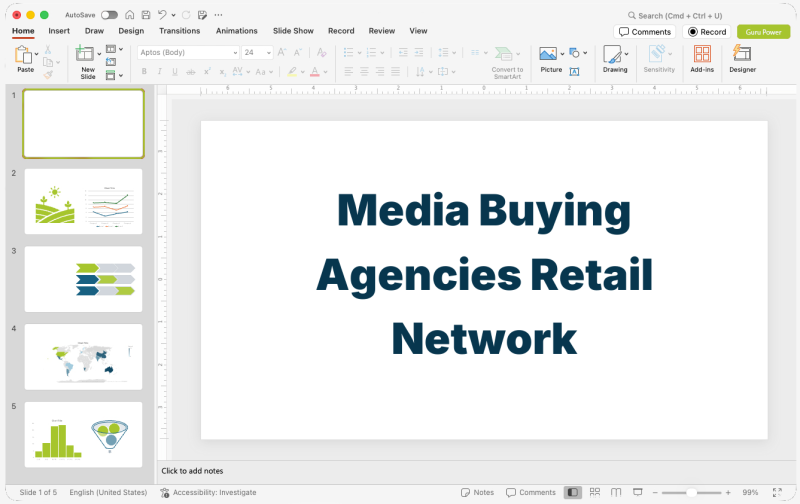Adjust the zoom slider handle

click(x=691, y=492)
